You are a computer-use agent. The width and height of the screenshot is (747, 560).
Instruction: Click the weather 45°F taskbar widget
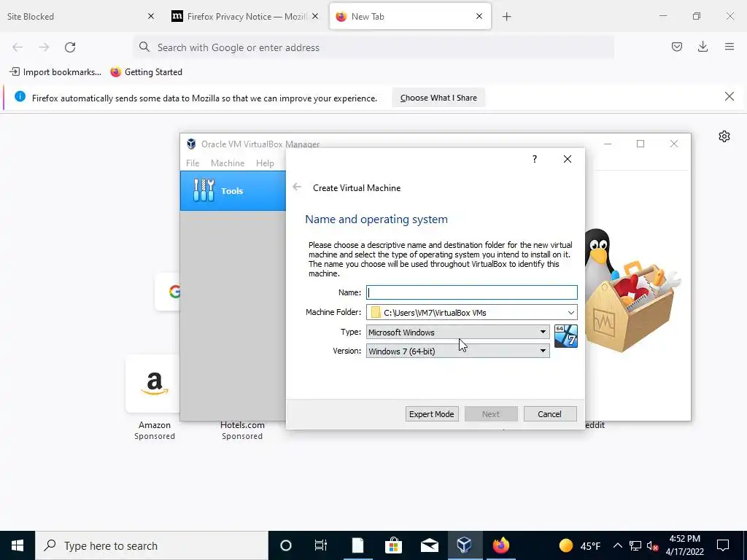click(580, 545)
